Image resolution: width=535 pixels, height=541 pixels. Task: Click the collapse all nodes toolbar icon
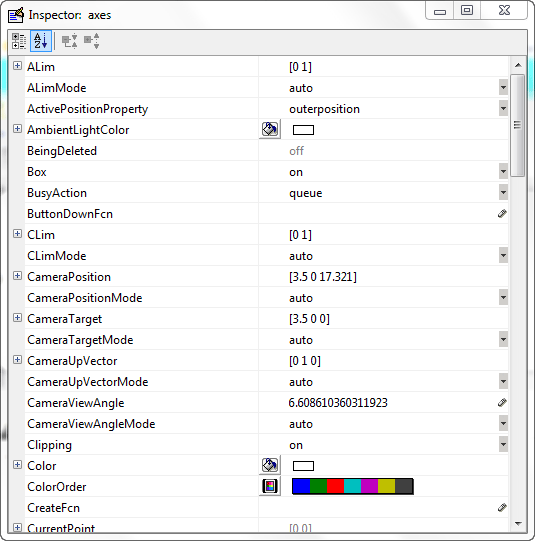pos(91,41)
